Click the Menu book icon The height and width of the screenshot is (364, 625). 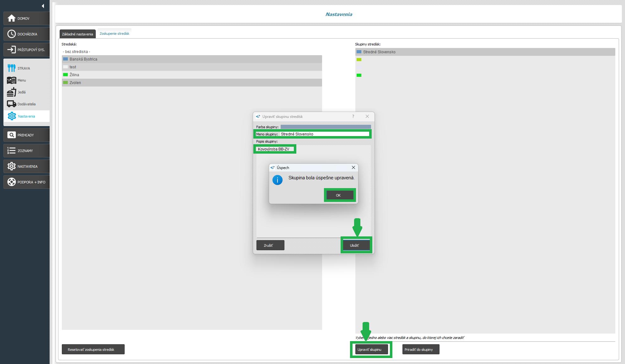tap(12, 80)
